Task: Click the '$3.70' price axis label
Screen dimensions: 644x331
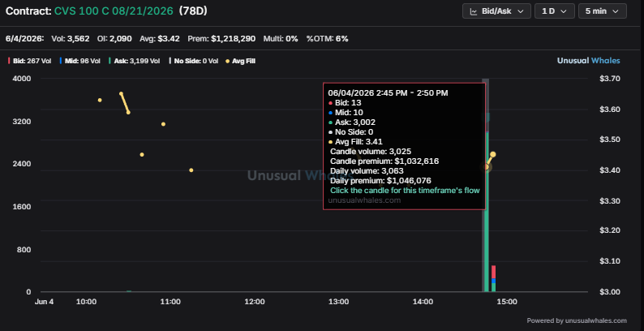Action: (610, 78)
